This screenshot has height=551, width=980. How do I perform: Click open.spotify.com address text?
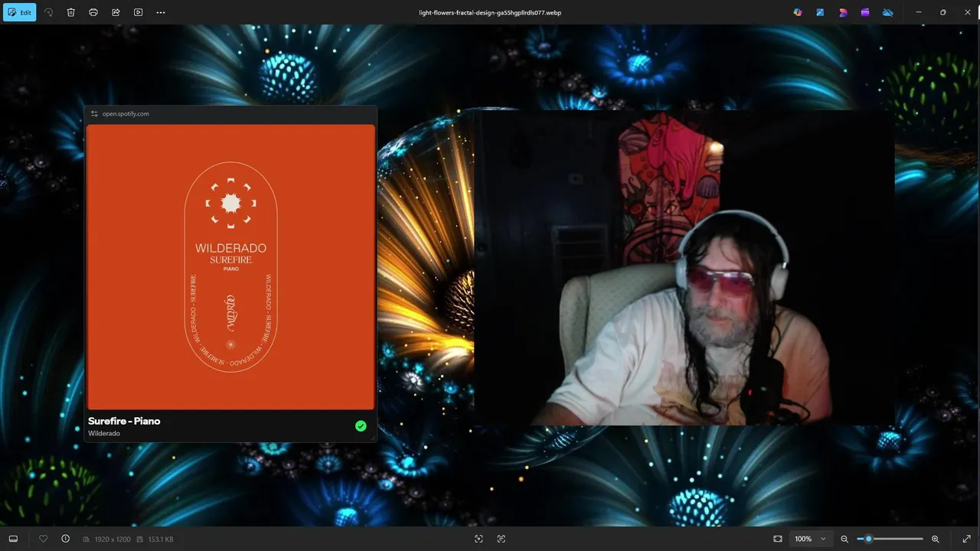(x=126, y=114)
